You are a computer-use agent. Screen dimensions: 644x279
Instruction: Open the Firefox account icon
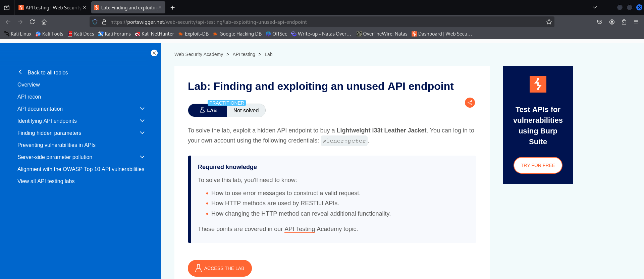(x=612, y=22)
